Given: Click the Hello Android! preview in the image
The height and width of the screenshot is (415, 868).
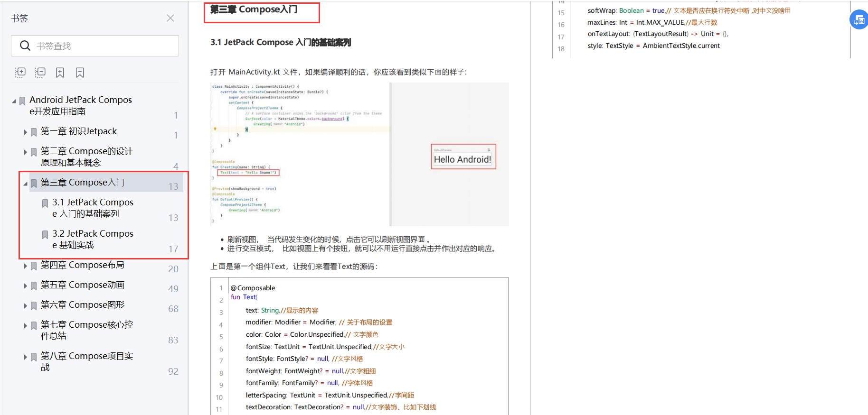Looking at the screenshot, I should 463,157.
